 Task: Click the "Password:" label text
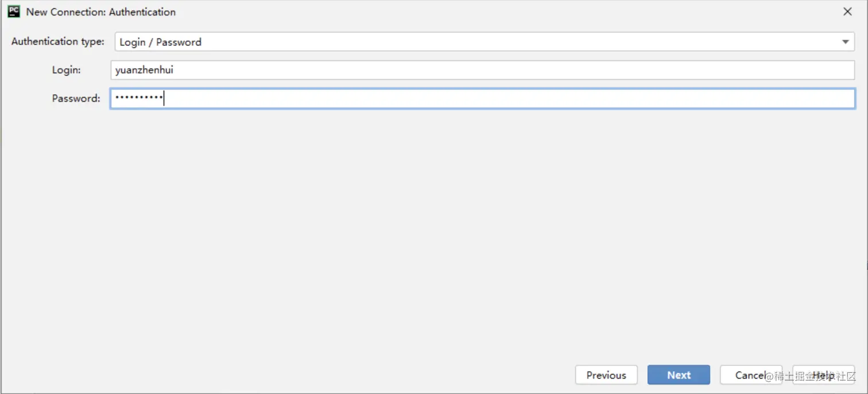76,98
